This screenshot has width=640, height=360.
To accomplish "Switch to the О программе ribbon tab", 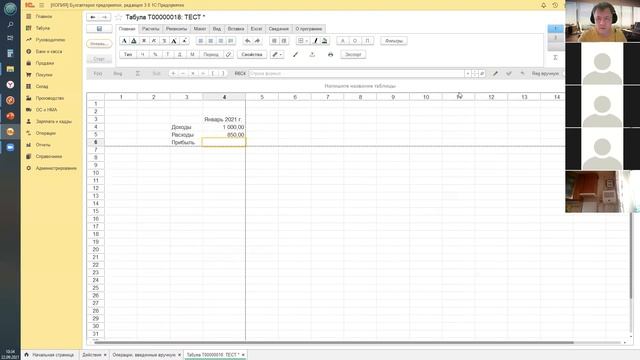I will pyautogui.click(x=309, y=29).
